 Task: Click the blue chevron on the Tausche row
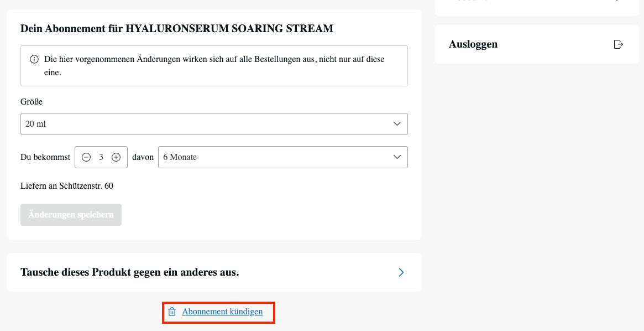click(x=401, y=272)
